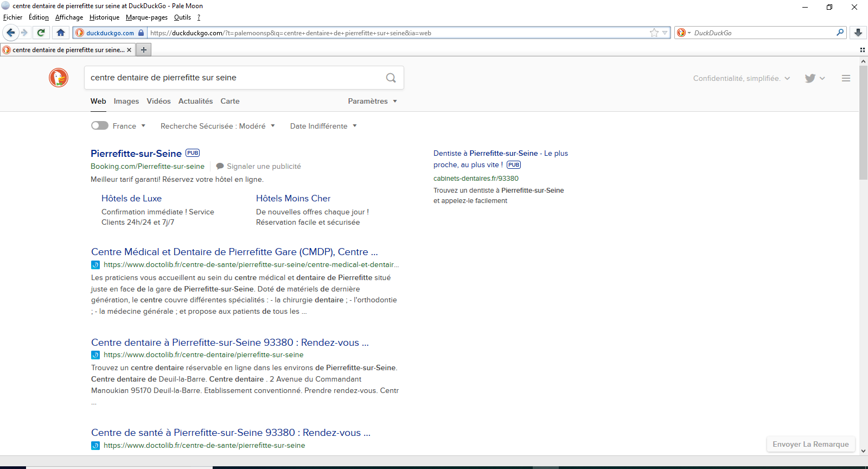Click the tab groups icon at right of tab bar
This screenshot has height=469, width=868.
[x=863, y=50]
